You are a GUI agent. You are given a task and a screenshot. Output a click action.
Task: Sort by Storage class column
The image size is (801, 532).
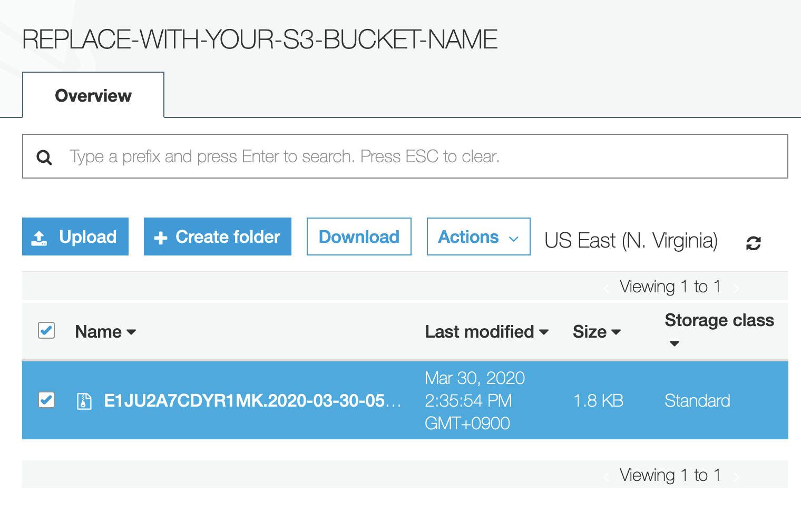[x=719, y=329]
